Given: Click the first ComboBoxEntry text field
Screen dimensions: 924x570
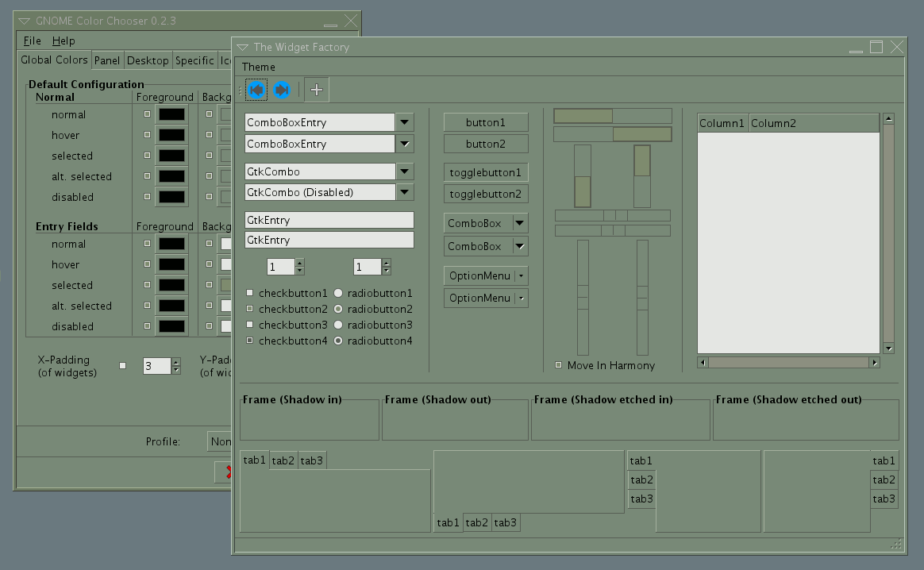Looking at the screenshot, I should point(319,122).
